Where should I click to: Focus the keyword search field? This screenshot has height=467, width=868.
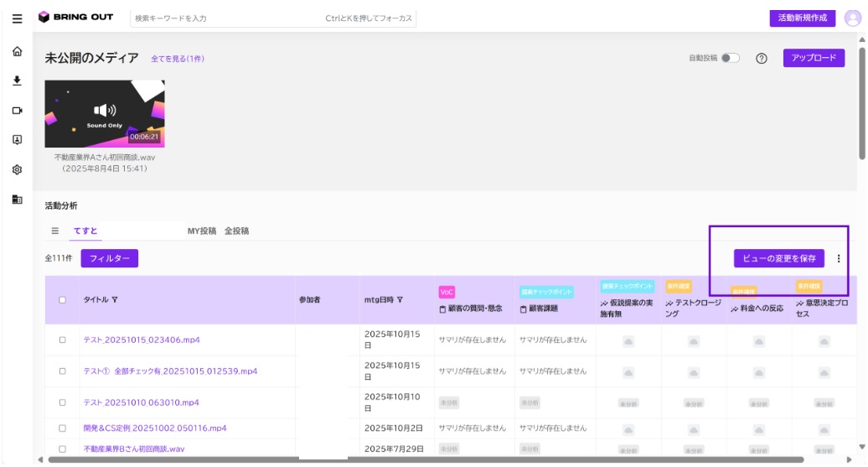[273, 18]
